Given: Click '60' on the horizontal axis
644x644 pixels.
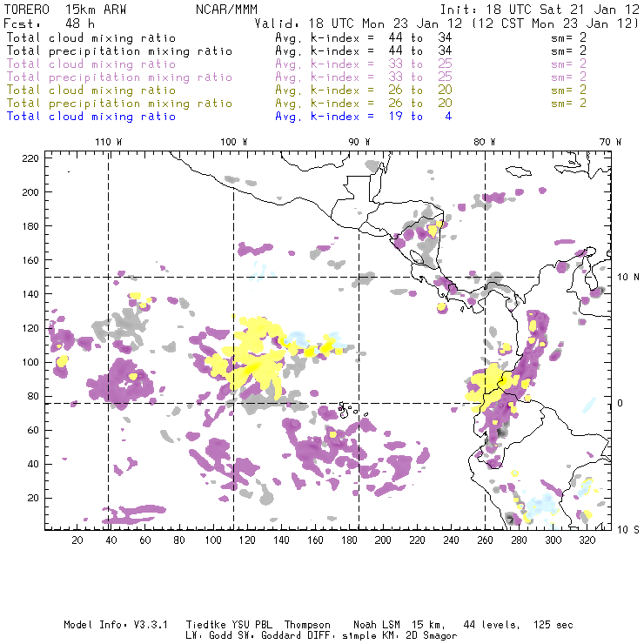Looking at the screenshot, I should tap(145, 540).
